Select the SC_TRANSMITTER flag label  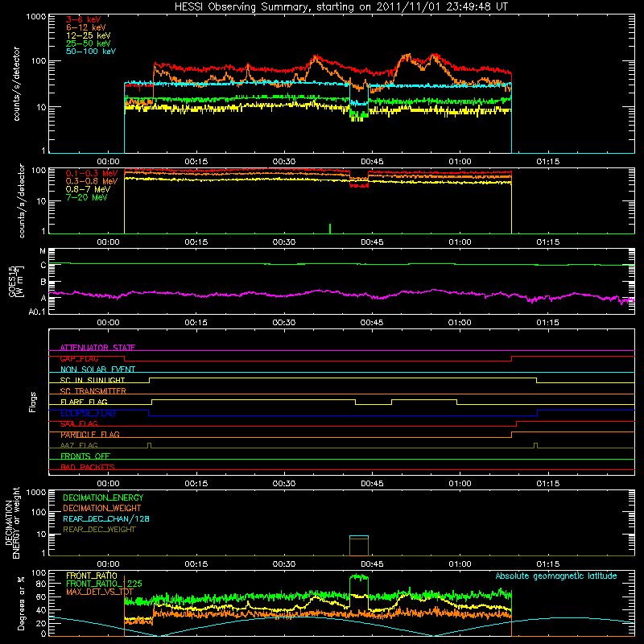pyautogui.click(x=93, y=391)
